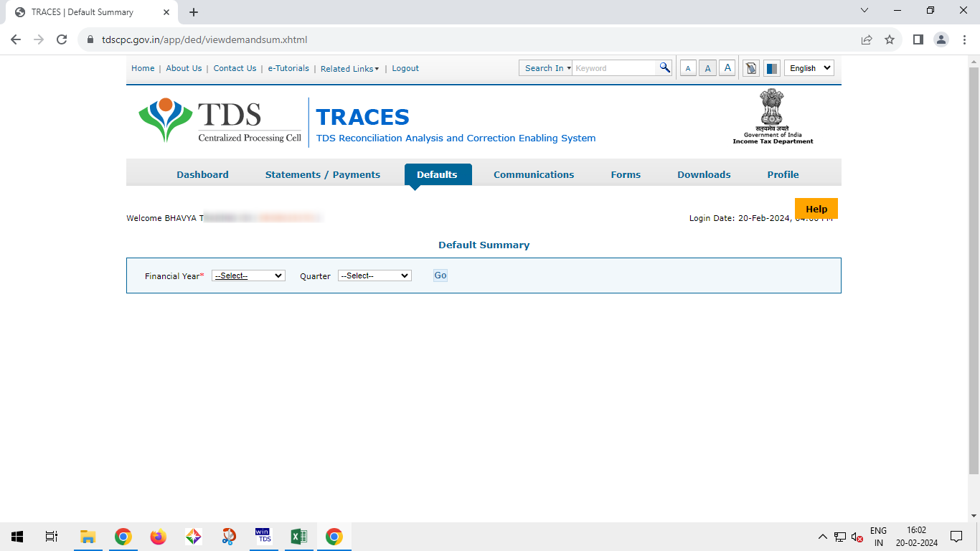Switch to the Statements / Payments tab
This screenshot has height=551, width=980.
(x=322, y=174)
